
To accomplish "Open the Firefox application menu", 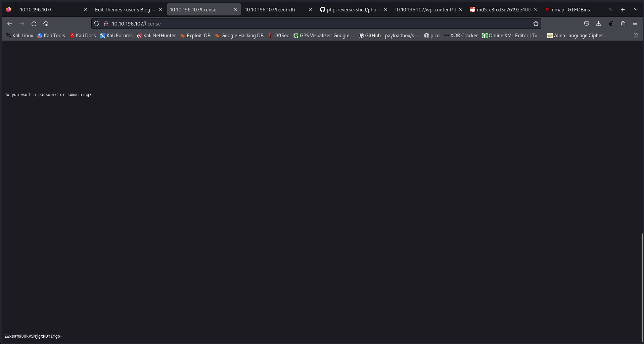I will [635, 23].
